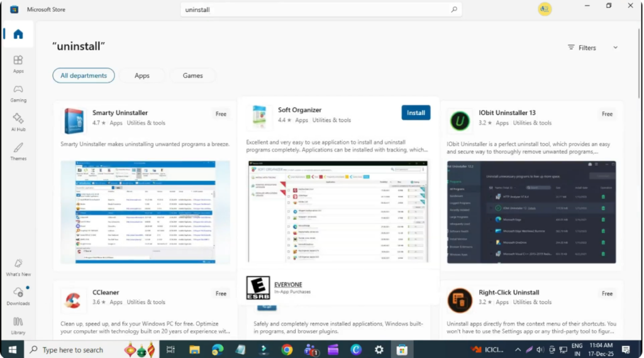
Task: Switch to the Games filter tab
Action: 192,75
